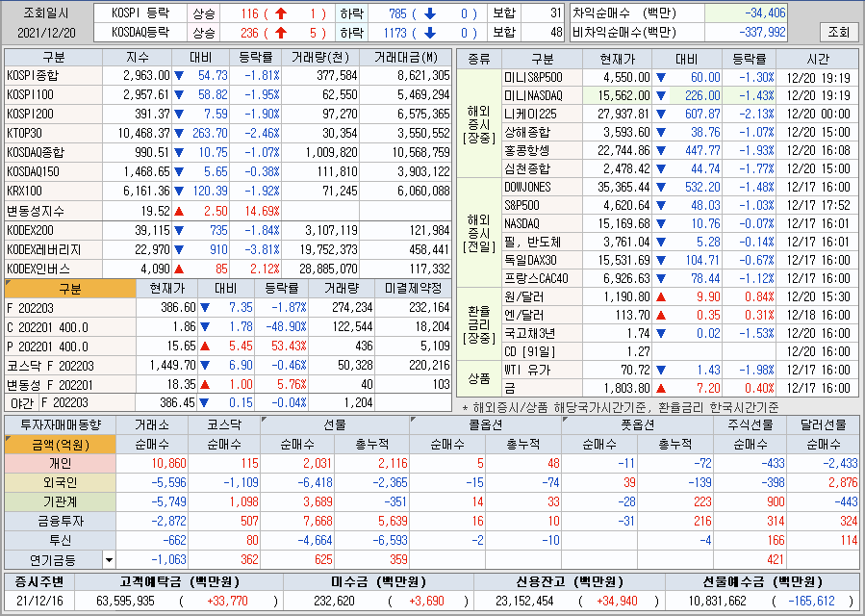Select the KOSDAQ종합 row label
Image resolution: width=865 pixels, height=616 pixels.
click(x=53, y=152)
